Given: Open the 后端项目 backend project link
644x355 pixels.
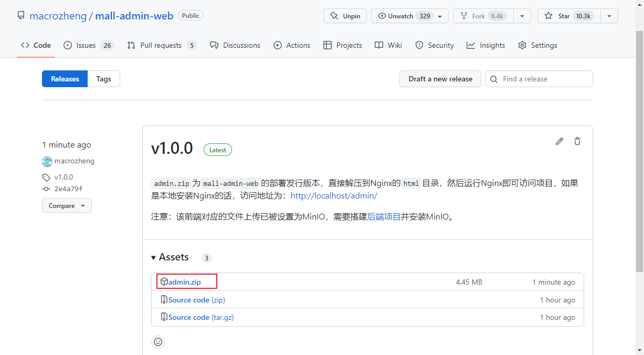Looking at the screenshot, I should pyautogui.click(x=384, y=216).
